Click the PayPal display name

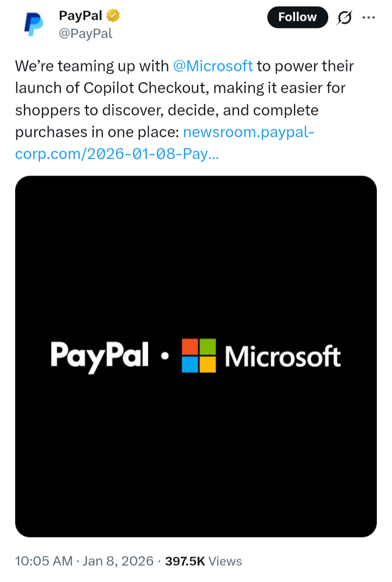click(x=80, y=16)
